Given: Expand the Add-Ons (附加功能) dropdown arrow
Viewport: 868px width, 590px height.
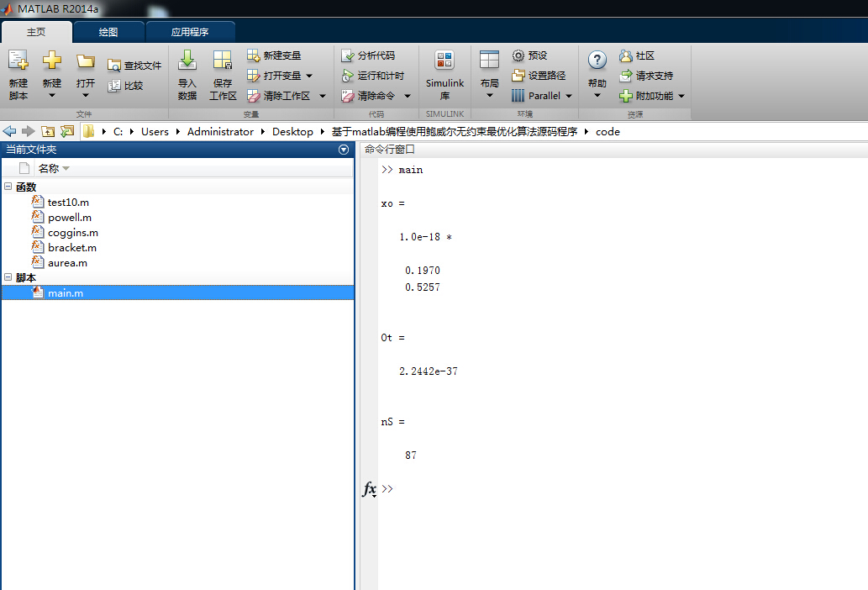Looking at the screenshot, I should (681, 97).
